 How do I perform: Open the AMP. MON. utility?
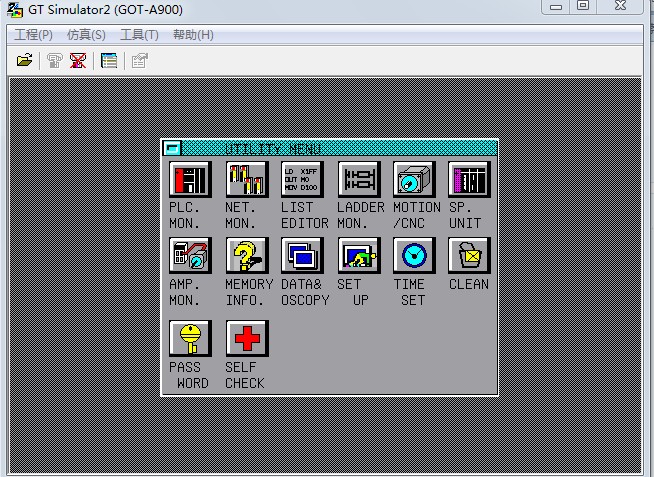pos(189,257)
